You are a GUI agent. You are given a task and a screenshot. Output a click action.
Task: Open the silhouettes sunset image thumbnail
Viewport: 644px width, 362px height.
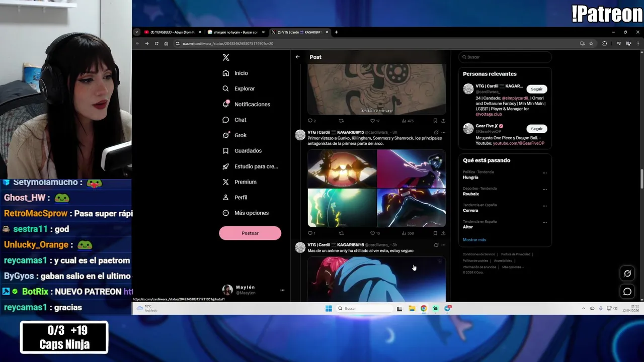point(342,169)
